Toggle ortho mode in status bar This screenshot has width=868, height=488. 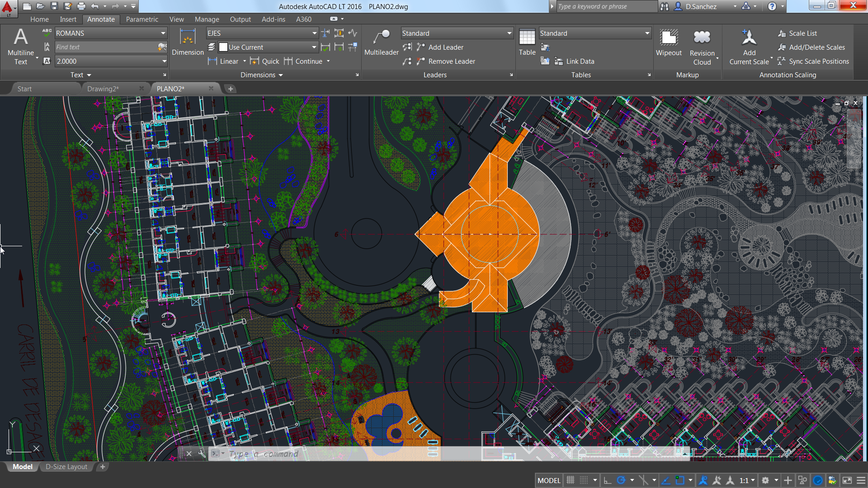(x=608, y=480)
